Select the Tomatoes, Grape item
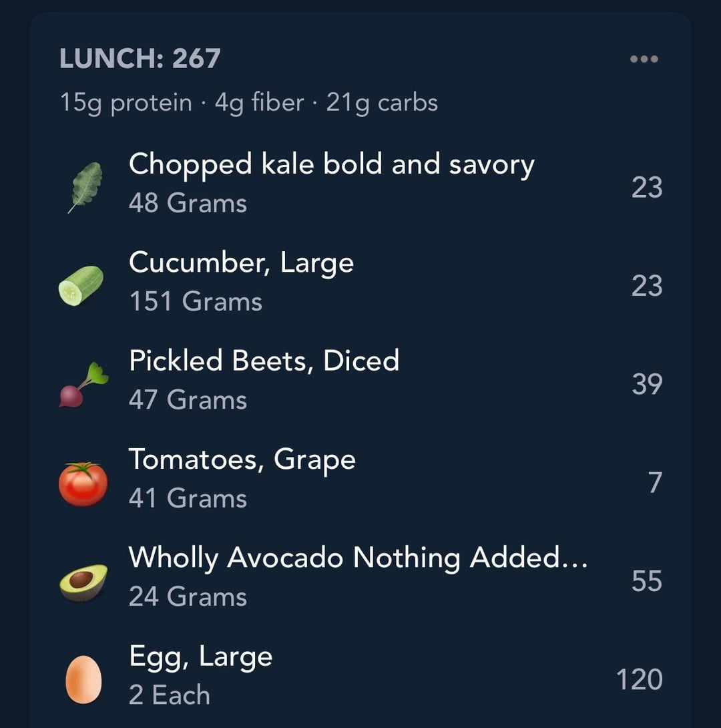721x728 pixels. pyautogui.click(x=242, y=460)
